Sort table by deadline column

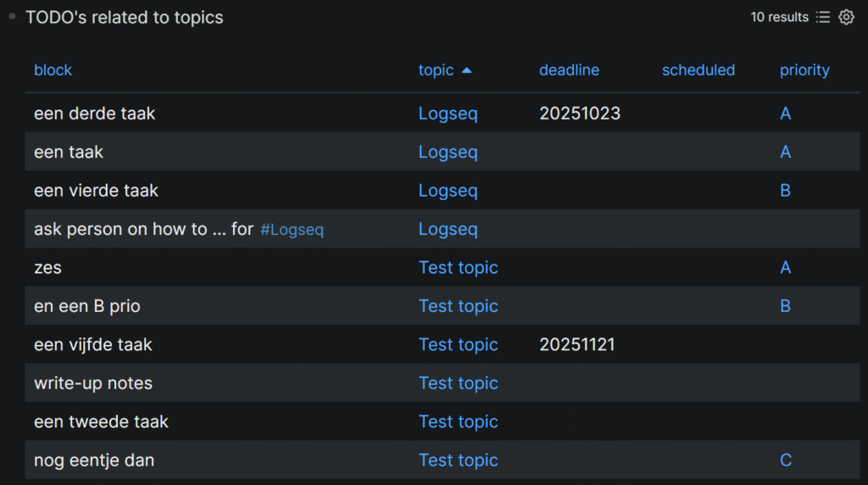(x=569, y=70)
